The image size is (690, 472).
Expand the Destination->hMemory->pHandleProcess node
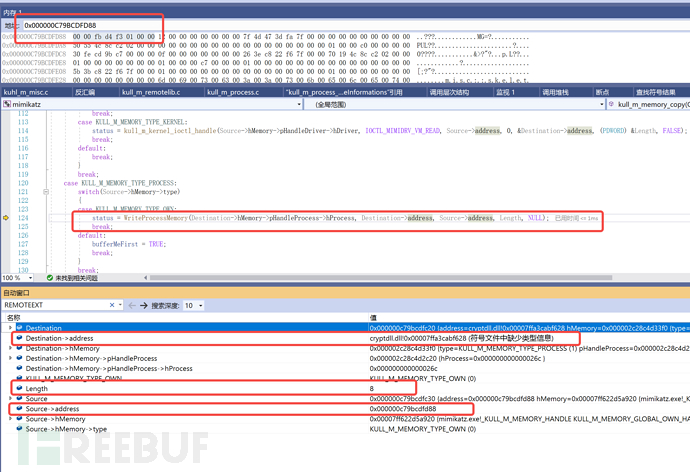coord(10,358)
